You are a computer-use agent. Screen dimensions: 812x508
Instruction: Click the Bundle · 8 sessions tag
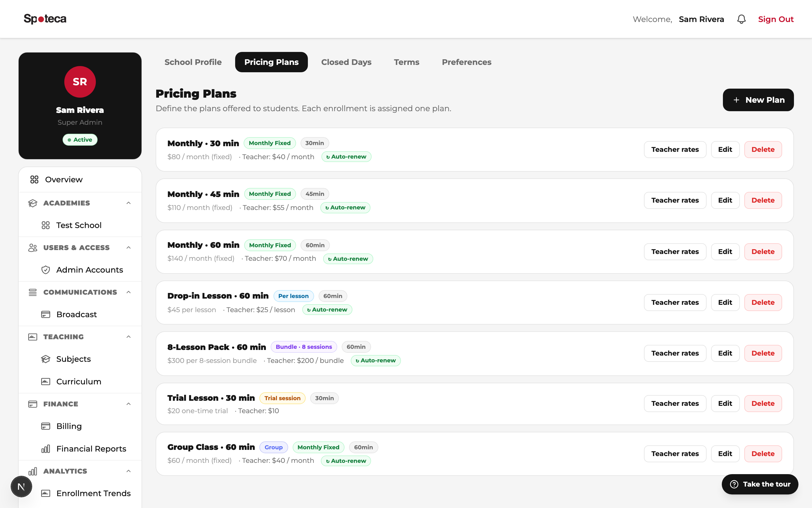click(304, 347)
